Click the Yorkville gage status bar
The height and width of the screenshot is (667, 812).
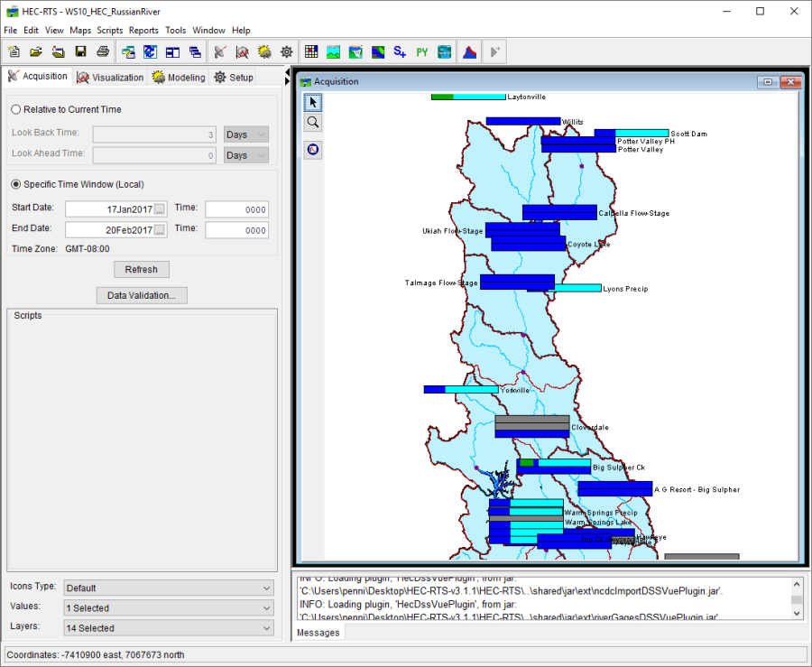point(461,389)
